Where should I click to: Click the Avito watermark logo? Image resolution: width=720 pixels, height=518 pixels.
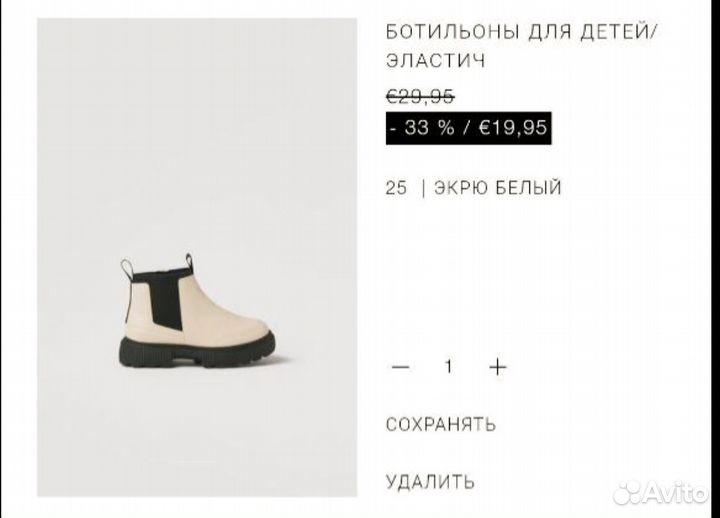tap(661, 493)
